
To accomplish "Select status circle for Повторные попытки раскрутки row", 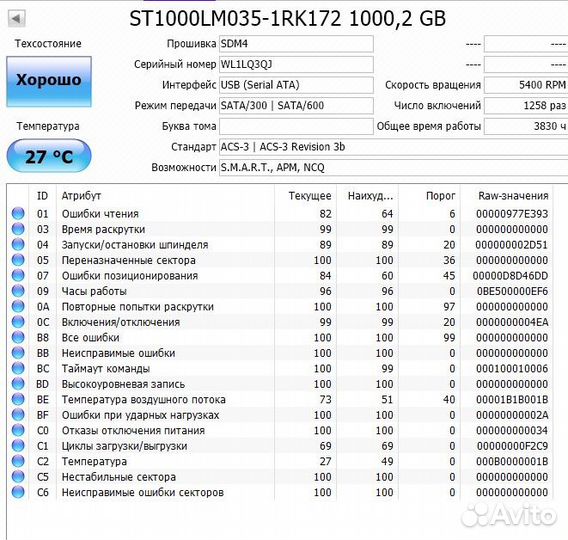I will (x=18, y=306).
